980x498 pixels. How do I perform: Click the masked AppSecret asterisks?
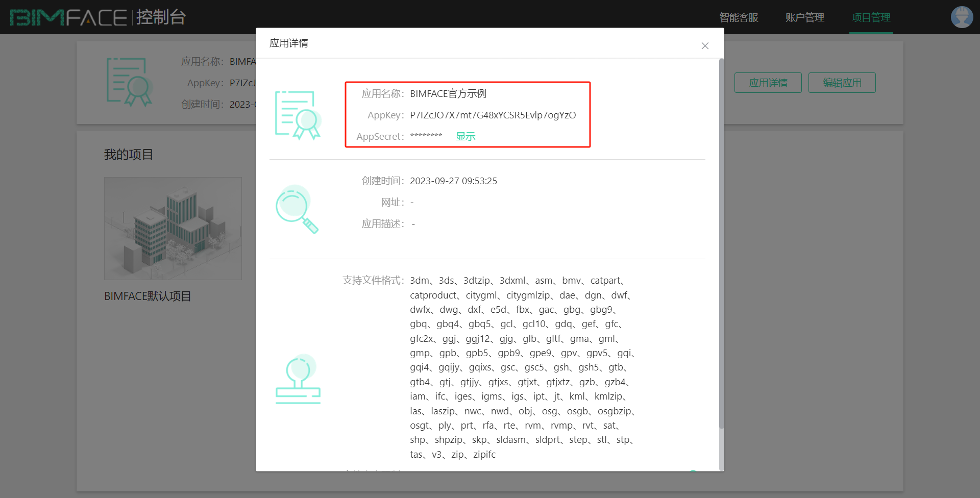(426, 137)
